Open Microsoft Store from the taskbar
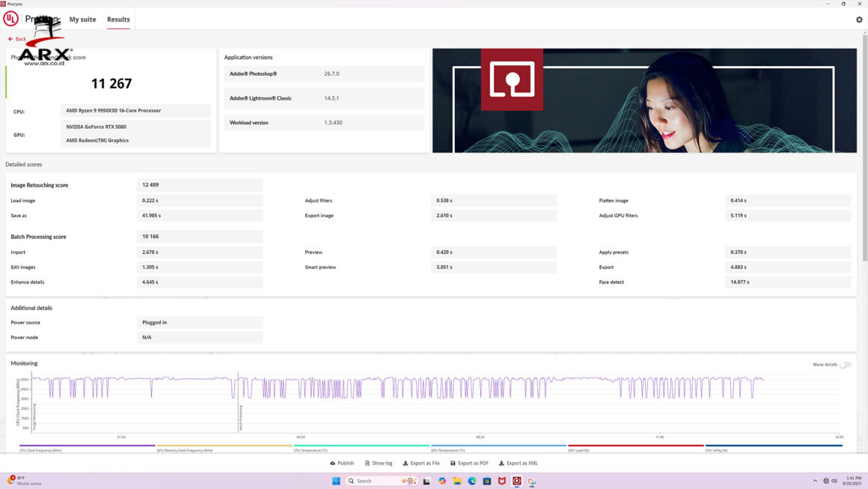The width and height of the screenshot is (868, 489). click(486, 481)
